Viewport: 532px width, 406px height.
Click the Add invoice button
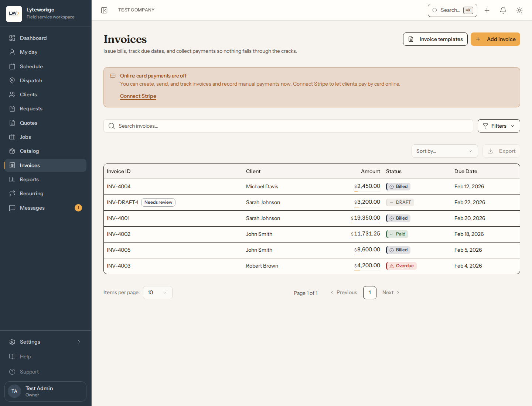495,39
